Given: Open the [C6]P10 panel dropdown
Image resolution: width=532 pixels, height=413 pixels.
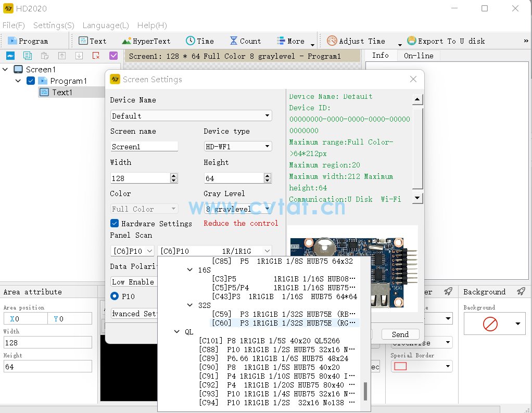Looking at the screenshot, I should pyautogui.click(x=132, y=251).
